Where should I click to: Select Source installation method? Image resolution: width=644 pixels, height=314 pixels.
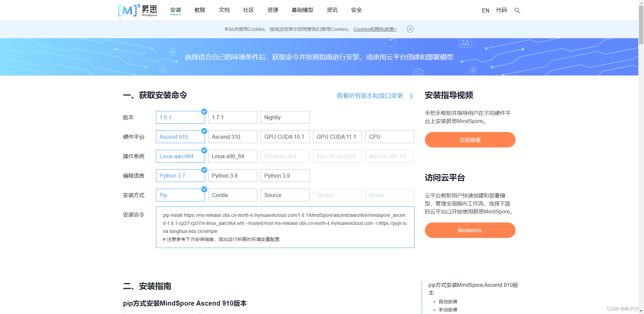(285, 195)
